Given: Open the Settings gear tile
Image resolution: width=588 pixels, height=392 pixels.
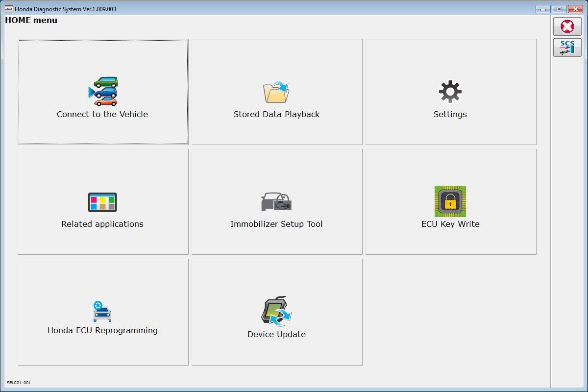Looking at the screenshot, I should tap(450, 92).
